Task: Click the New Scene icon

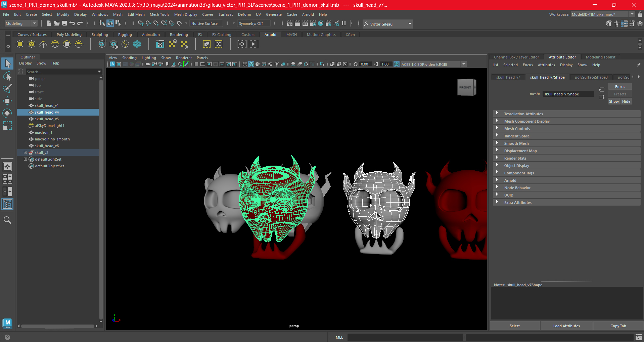Action: [x=49, y=23]
